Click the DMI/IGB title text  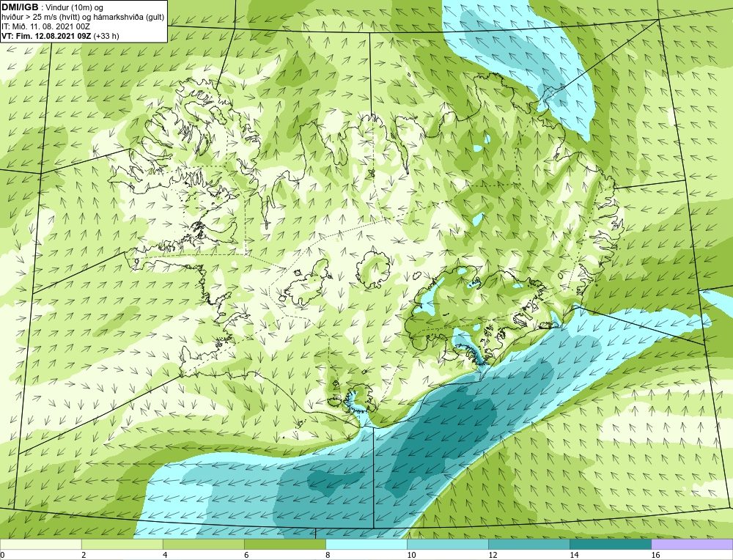pos(20,7)
